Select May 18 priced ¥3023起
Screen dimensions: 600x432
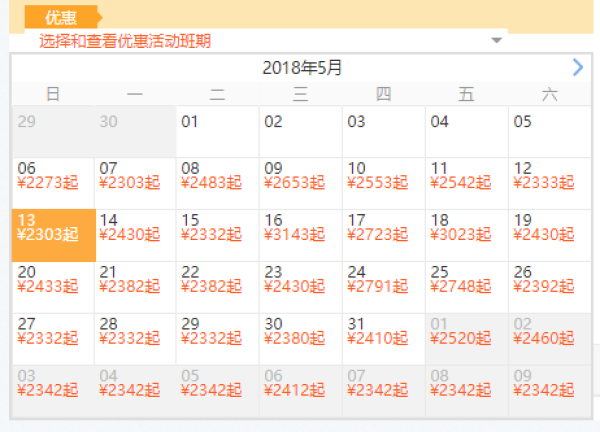(467, 235)
